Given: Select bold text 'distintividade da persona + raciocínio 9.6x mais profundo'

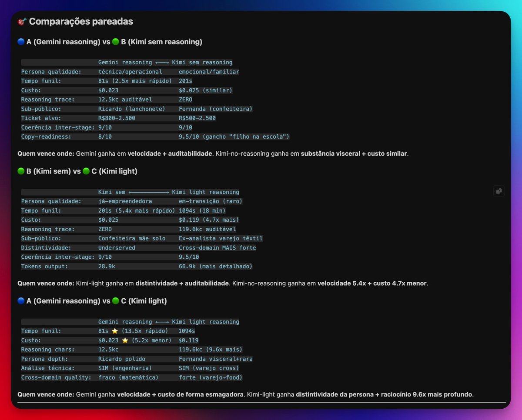Looking at the screenshot, I should point(385,395).
